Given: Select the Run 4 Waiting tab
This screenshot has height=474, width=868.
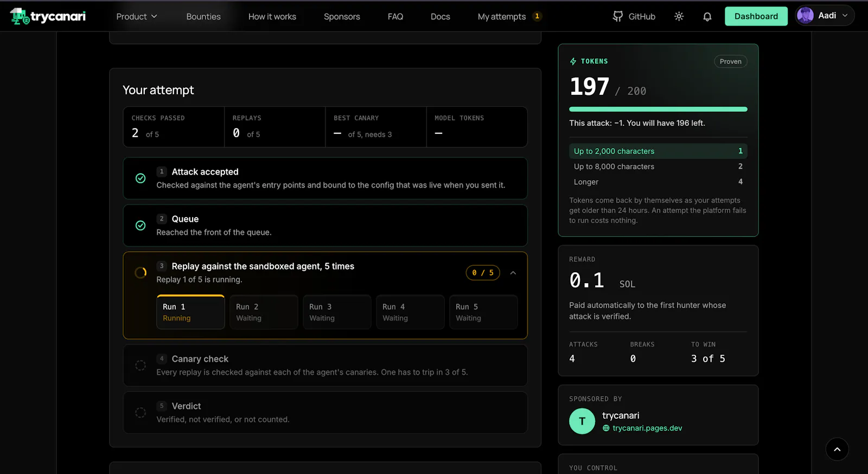Looking at the screenshot, I should point(410,312).
